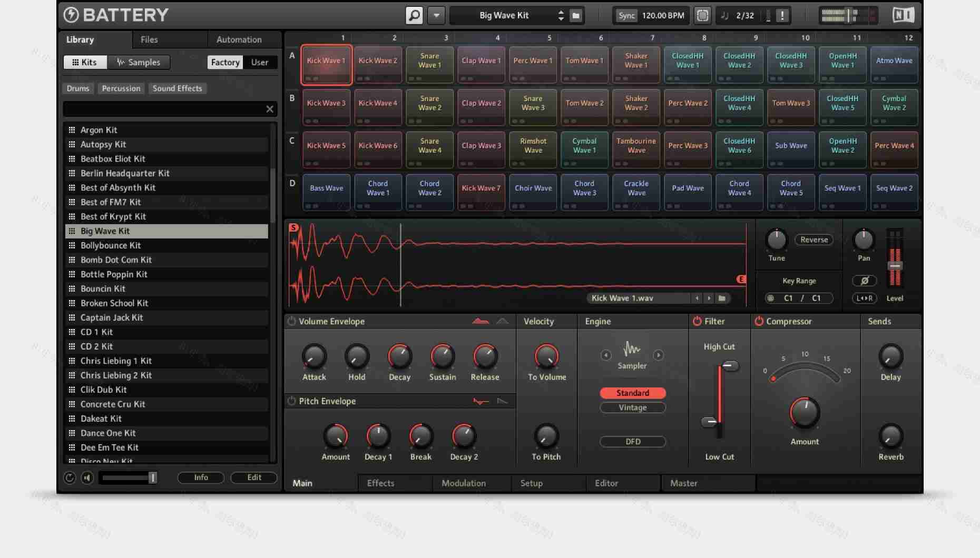Image resolution: width=980 pixels, height=558 pixels.
Task: Click the phase invert icon in the sample panel
Action: [865, 281]
